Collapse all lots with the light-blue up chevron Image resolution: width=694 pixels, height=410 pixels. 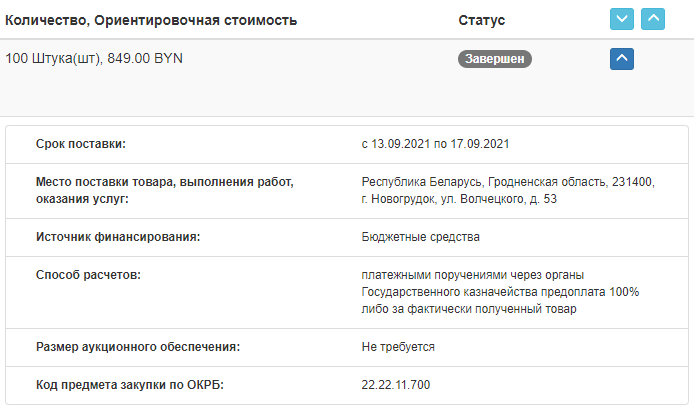coord(653,19)
